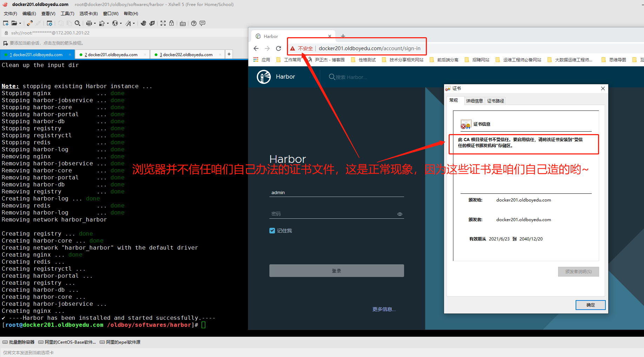Click the Find magnifier icon in Xshell toolbar
The width and height of the screenshot is (644, 357).
click(x=78, y=23)
